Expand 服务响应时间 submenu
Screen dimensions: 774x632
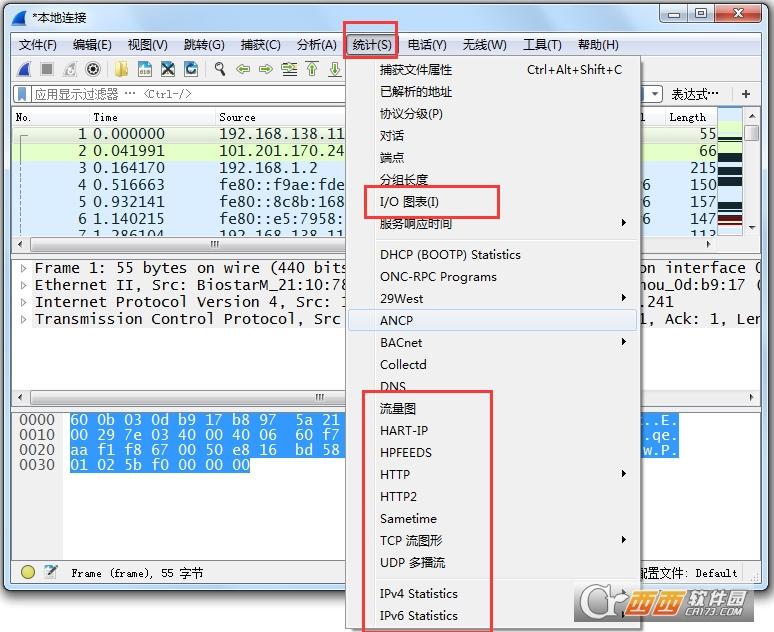(492, 224)
